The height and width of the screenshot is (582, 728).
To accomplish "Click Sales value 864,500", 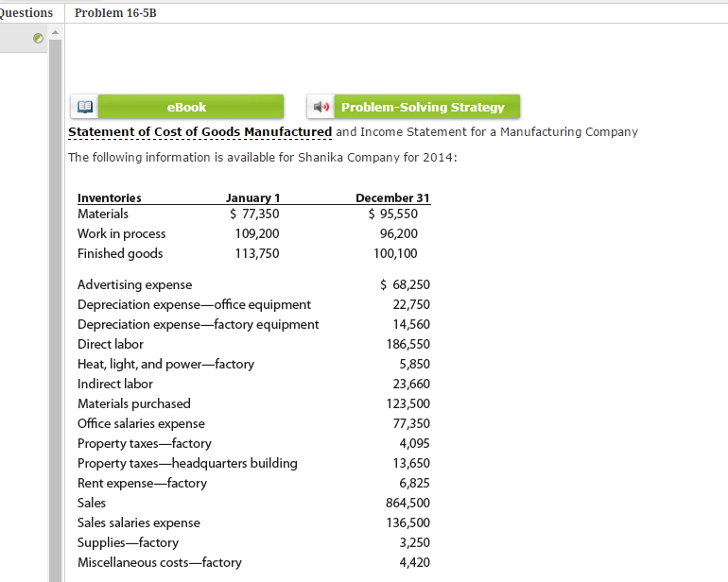I will tap(408, 503).
